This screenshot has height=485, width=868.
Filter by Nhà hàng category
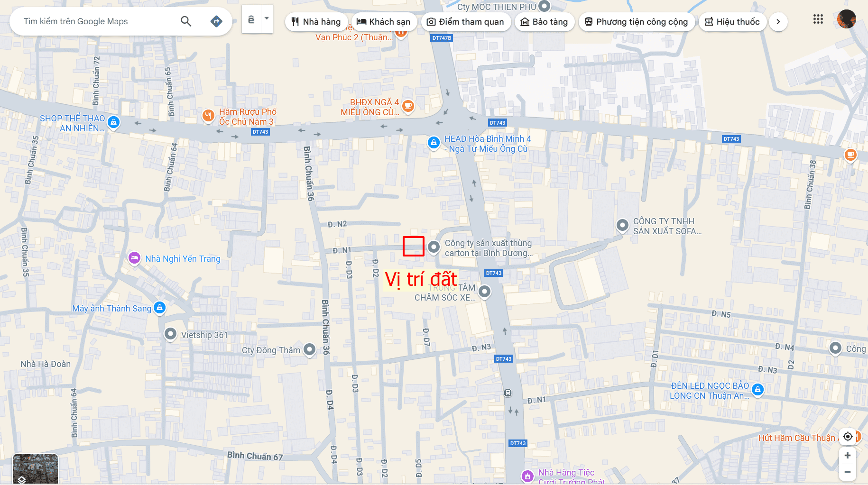pyautogui.click(x=316, y=22)
